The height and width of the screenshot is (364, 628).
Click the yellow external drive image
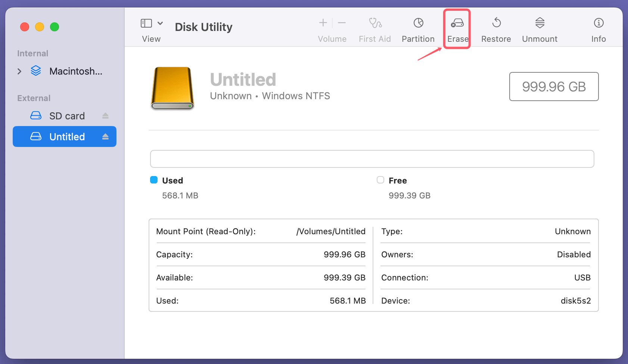tap(172, 88)
